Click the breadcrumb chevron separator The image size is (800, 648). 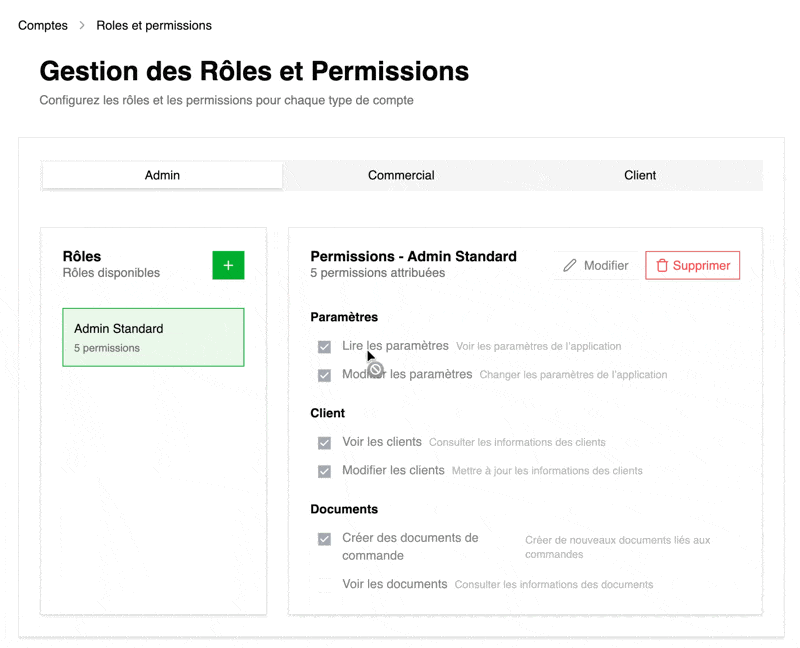(x=82, y=25)
